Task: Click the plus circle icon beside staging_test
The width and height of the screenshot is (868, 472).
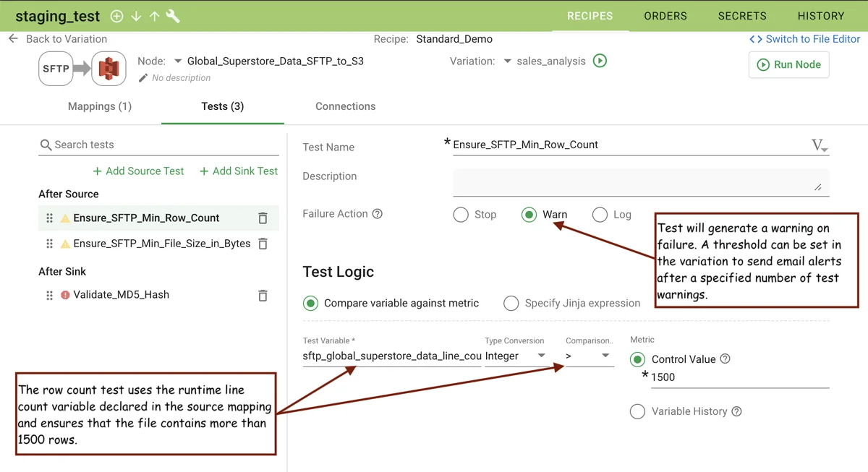Action: [116, 16]
